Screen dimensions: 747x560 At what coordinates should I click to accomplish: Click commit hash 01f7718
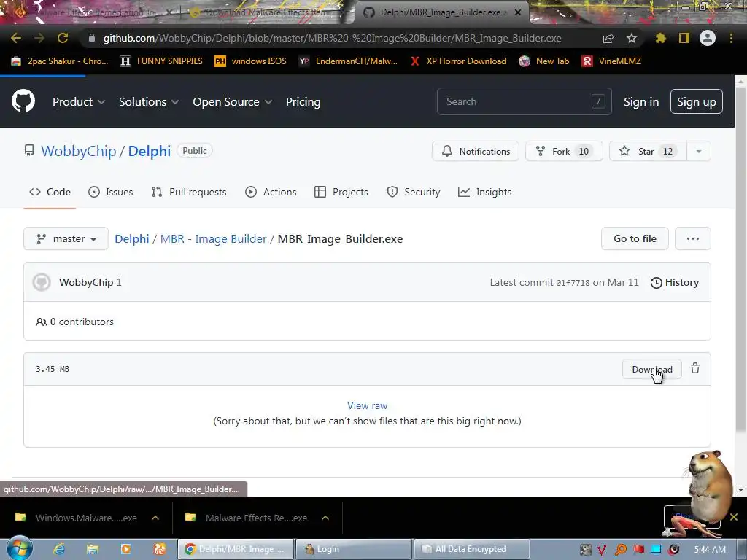click(x=573, y=283)
